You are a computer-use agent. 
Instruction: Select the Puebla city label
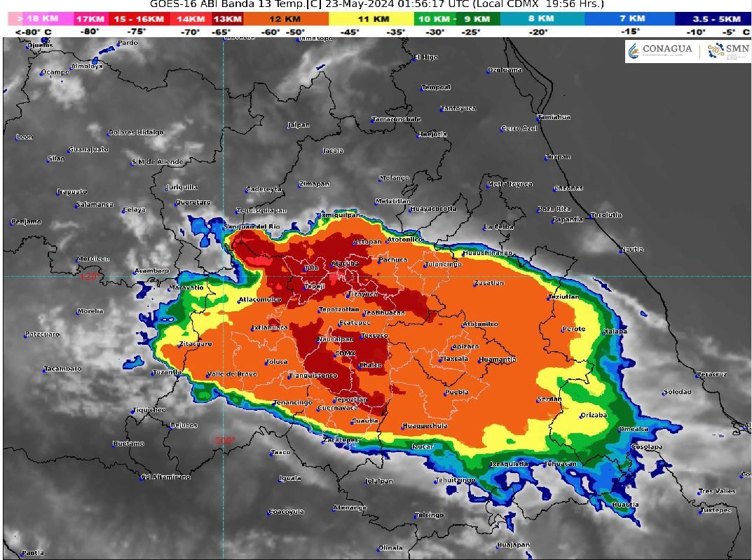(456, 392)
